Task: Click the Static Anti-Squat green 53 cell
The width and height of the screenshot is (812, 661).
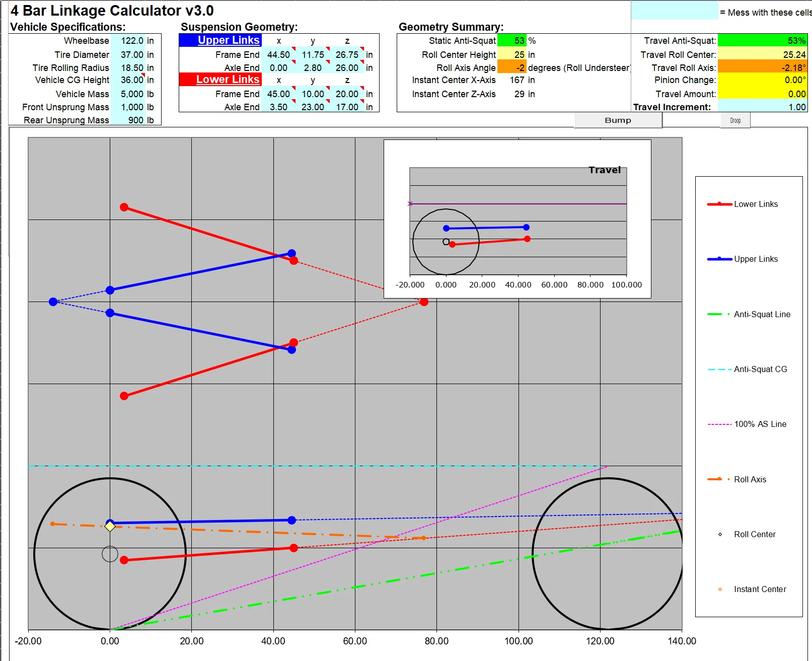Action: [x=511, y=41]
